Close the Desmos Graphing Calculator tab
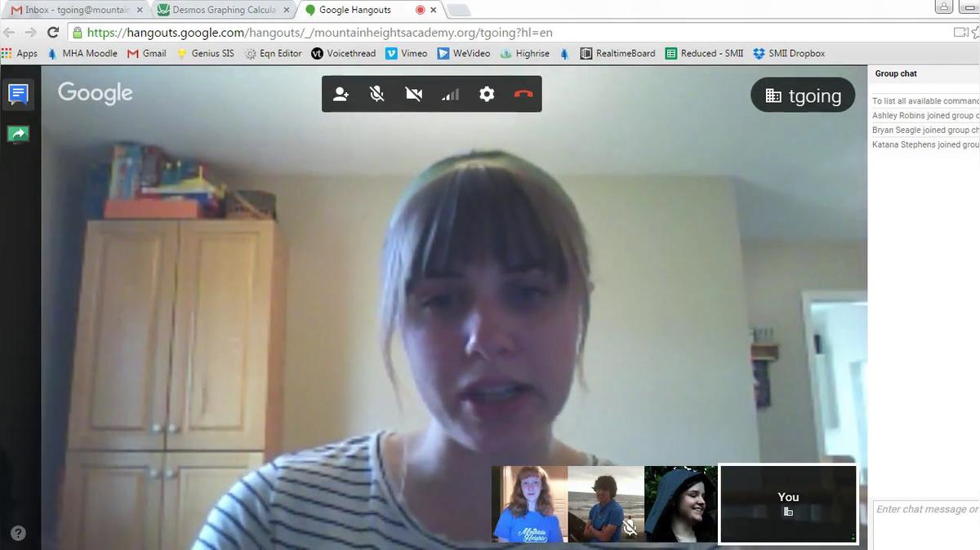Viewport: 980px width, 550px height. pyautogui.click(x=285, y=10)
